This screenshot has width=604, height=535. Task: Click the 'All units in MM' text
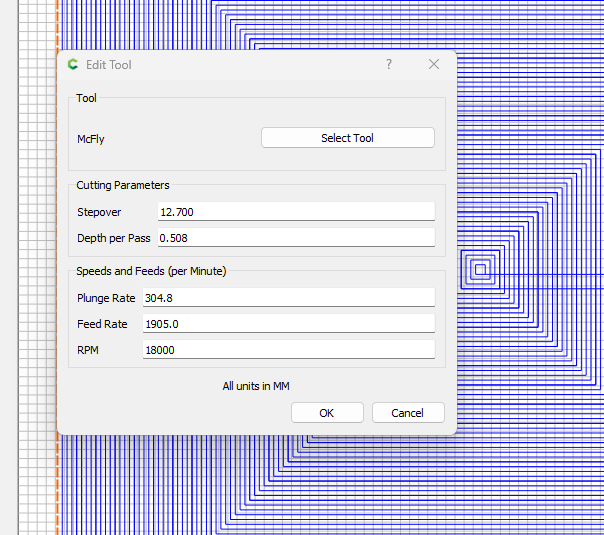point(256,386)
